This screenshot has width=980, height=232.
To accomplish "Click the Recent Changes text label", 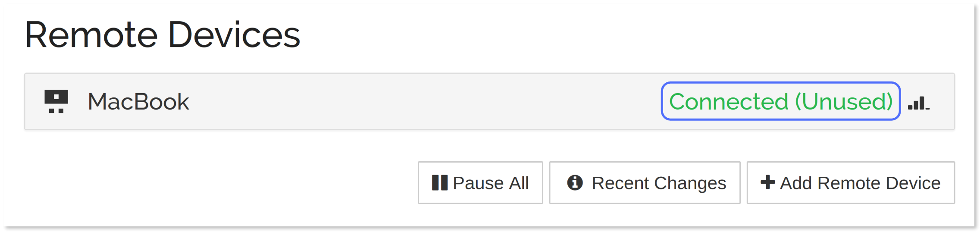I will click(x=659, y=183).
